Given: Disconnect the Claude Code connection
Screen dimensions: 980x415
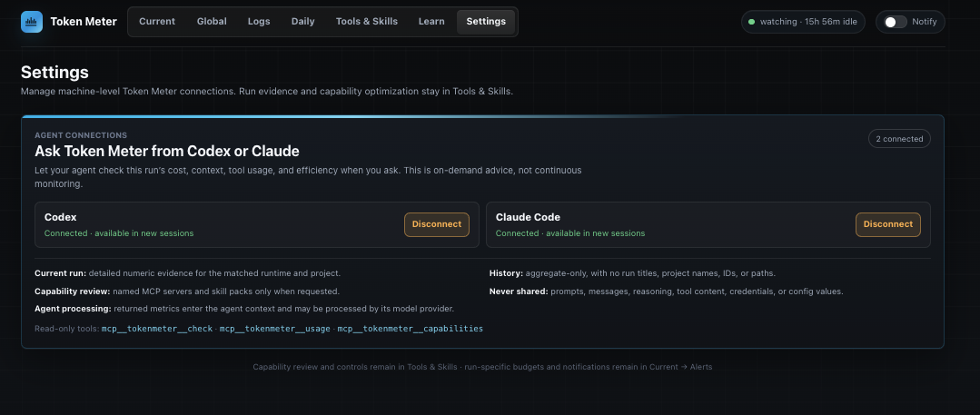Looking at the screenshot, I should pos(888,224).
